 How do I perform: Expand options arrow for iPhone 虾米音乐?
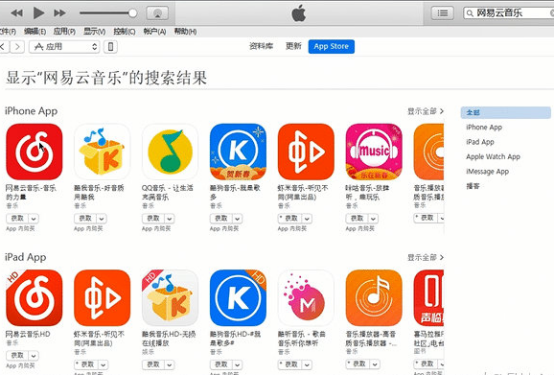[307, 219]
